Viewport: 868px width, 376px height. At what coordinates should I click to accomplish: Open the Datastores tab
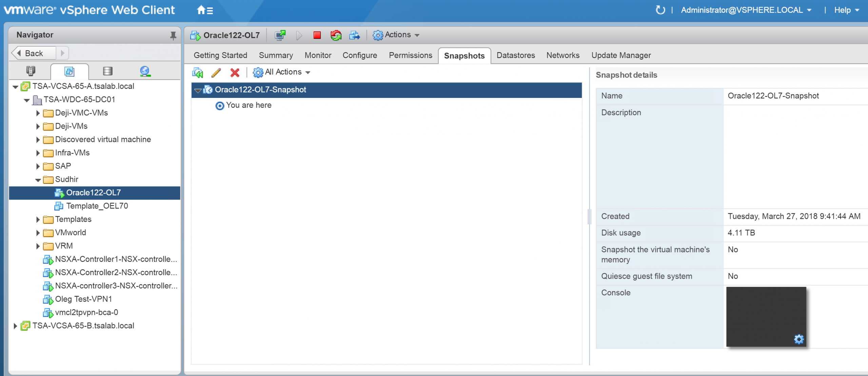click(515, 55)
